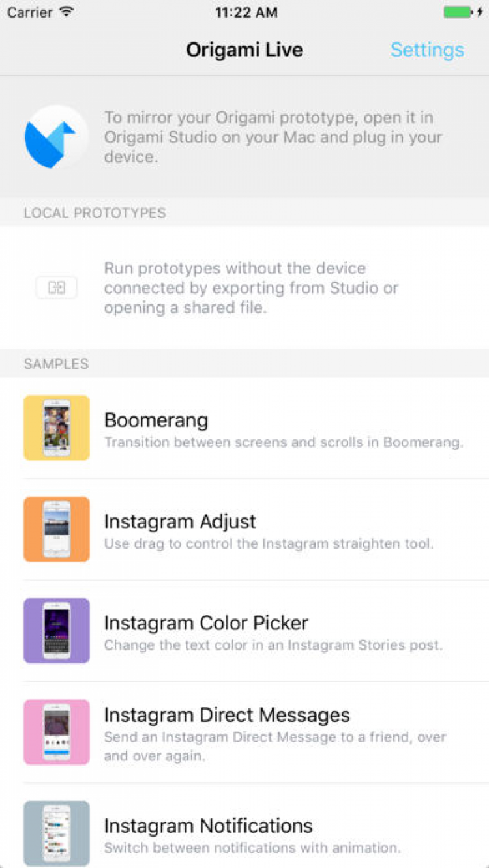Open the Instagram Direct Messages sample
Viewport: 489px width, 868px height.
coord(227,715)
